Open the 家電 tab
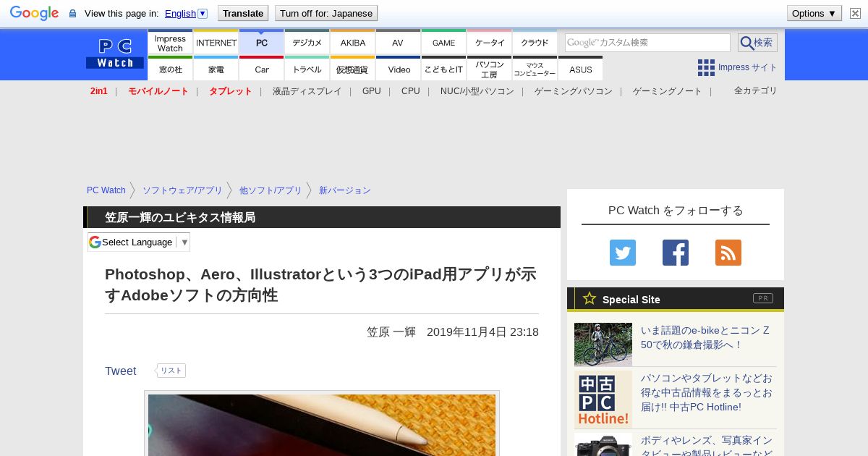This screenshot has width=868, height=456. [216, 69]
